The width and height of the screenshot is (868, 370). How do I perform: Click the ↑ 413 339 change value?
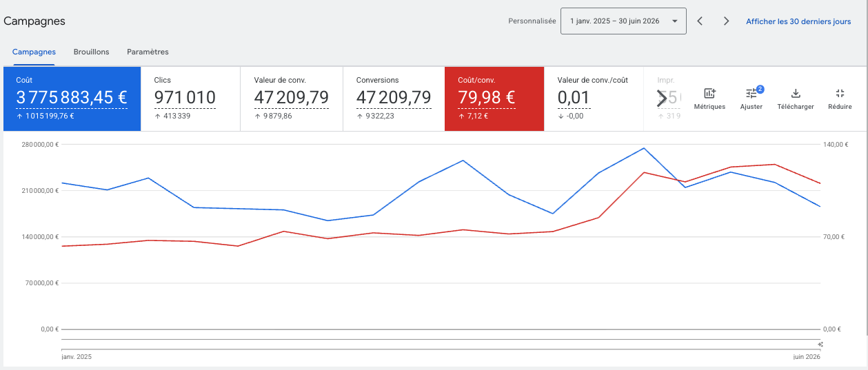[x=172, y=116]
